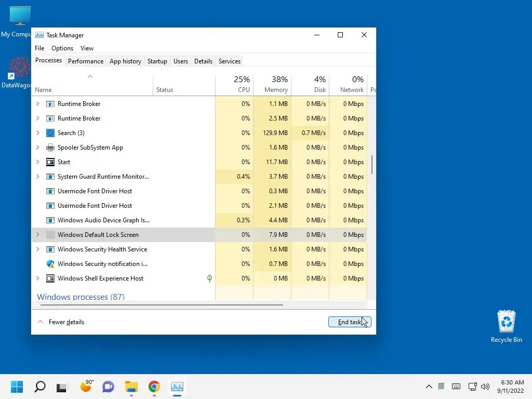Open the weather widget showing 90°
Viewport: 532px width, 399px height.
click(87, 386)
